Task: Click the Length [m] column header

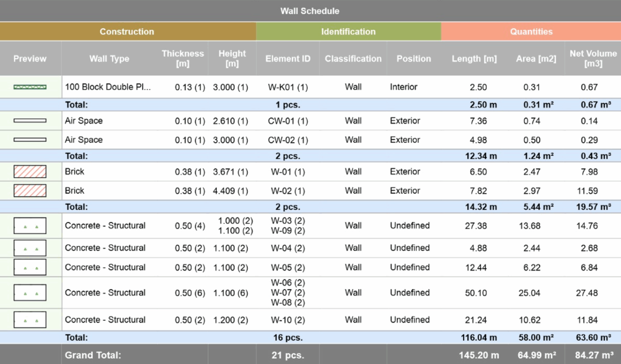Action: coord(474,59)
